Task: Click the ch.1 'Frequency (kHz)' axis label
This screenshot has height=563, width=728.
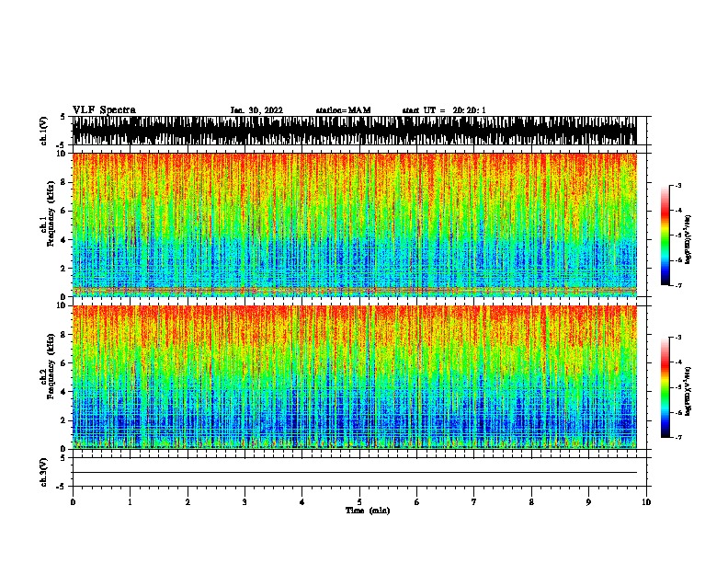Action: [x=51, y=213]
